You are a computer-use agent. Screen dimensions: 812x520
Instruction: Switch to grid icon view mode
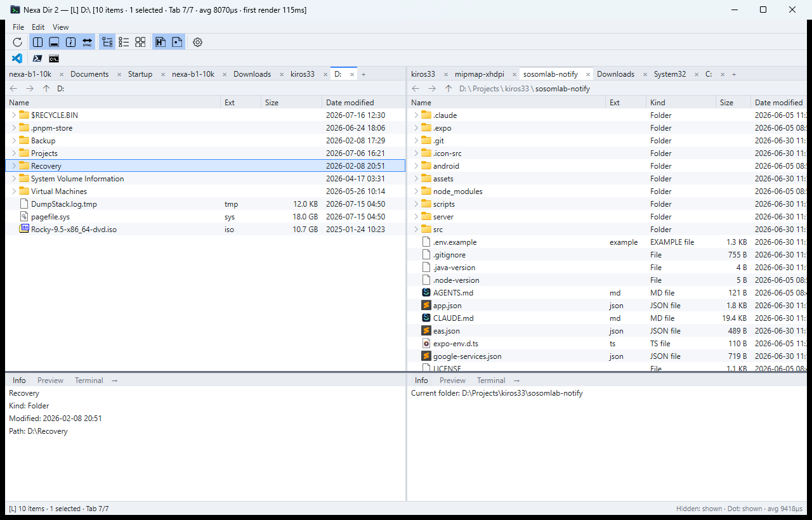[x=140, y=42]
